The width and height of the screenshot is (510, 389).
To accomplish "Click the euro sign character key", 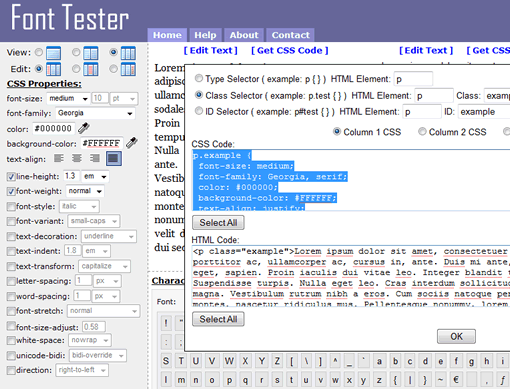I will [456, 380].
